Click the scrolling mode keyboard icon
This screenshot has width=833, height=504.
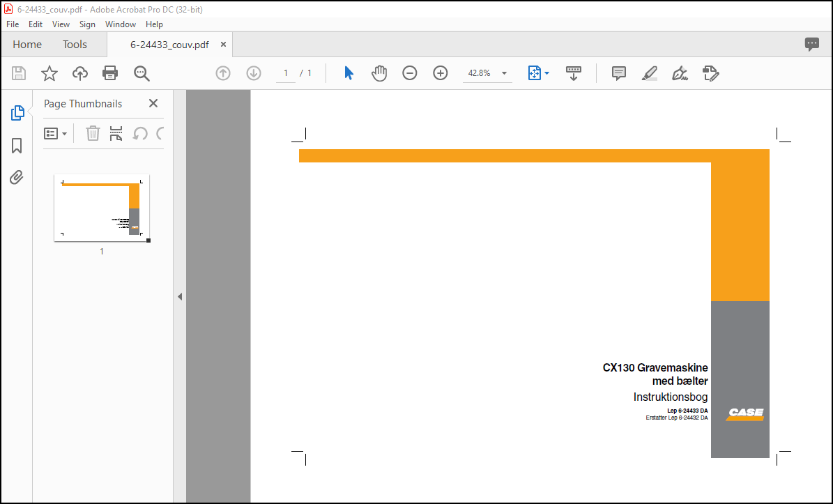click(573, 73)
